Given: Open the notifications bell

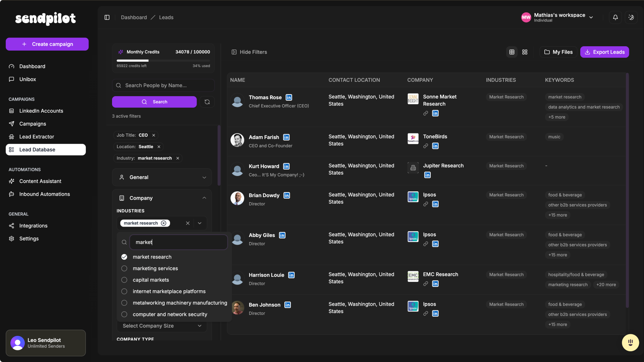Looking at the screenshot, I should tap(615, 17).
